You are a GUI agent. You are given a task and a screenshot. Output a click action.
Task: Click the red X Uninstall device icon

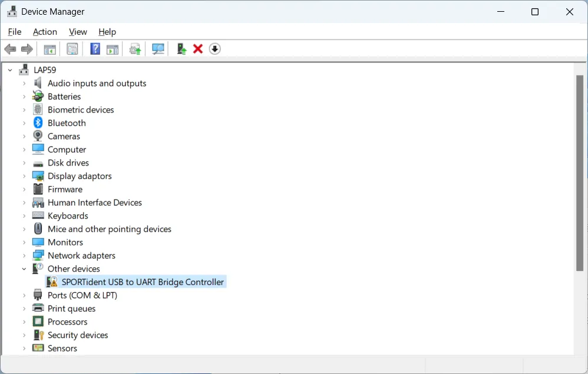(198, 49)
